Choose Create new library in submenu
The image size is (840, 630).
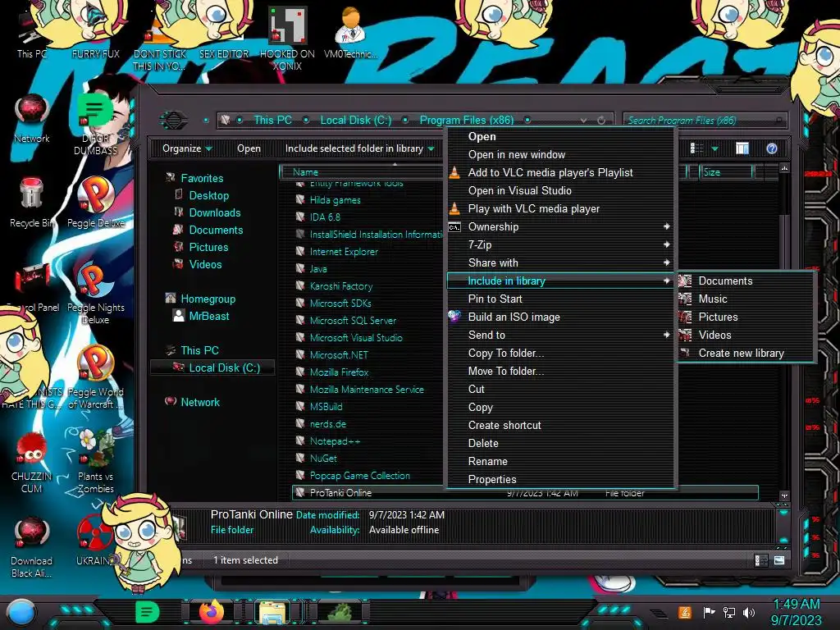pos(746,353)
